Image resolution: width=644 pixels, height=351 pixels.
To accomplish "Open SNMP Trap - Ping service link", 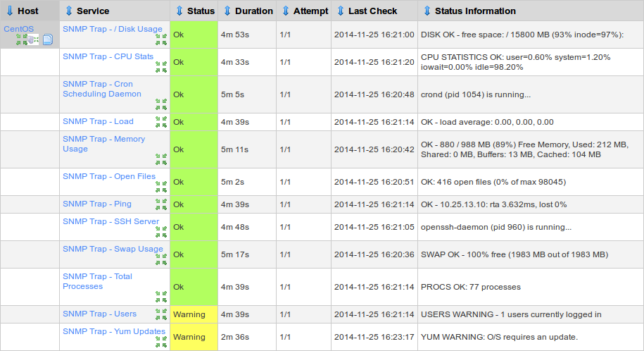I will coord(97,204).
